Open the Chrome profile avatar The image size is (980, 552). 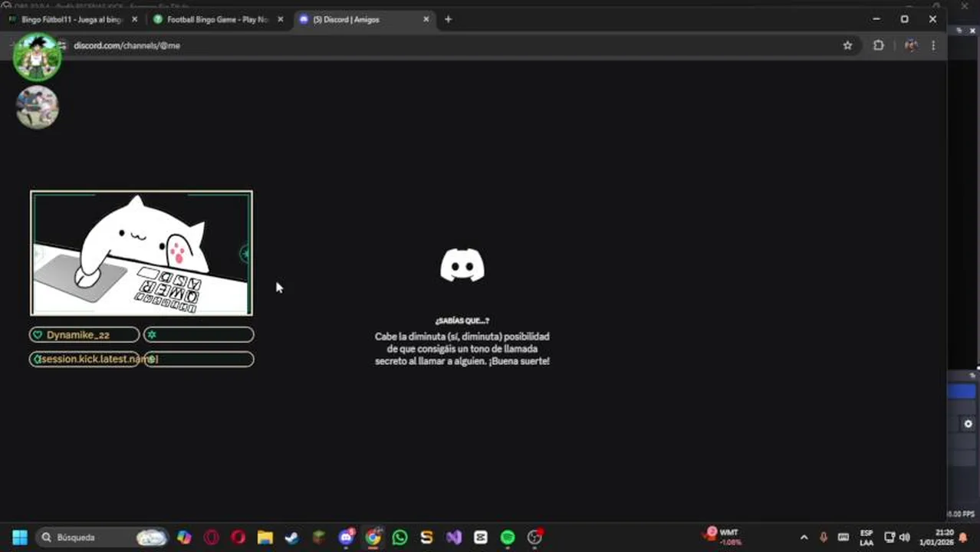pyautogui.click(x=910, y=45)
